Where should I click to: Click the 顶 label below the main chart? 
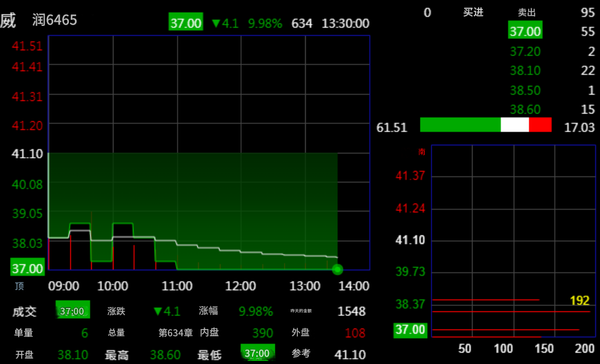tap(19, 286)
